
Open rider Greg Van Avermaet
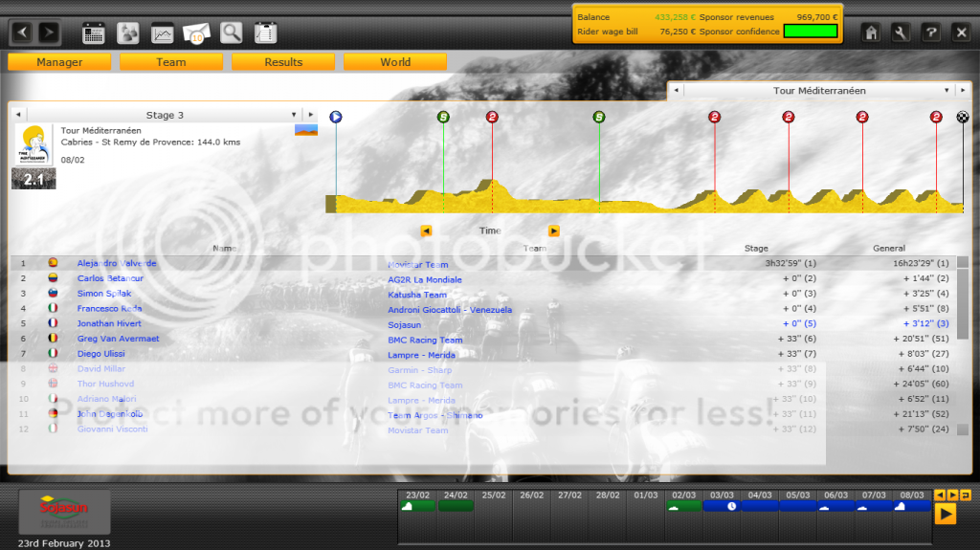(118, 338)
